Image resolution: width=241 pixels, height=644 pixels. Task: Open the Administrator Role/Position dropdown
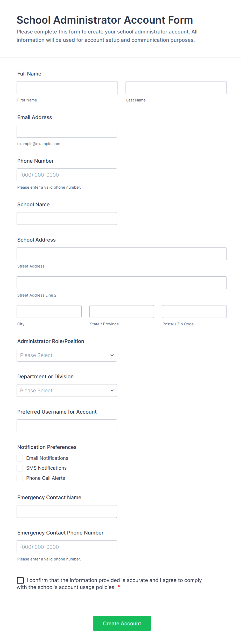(67, 355)
